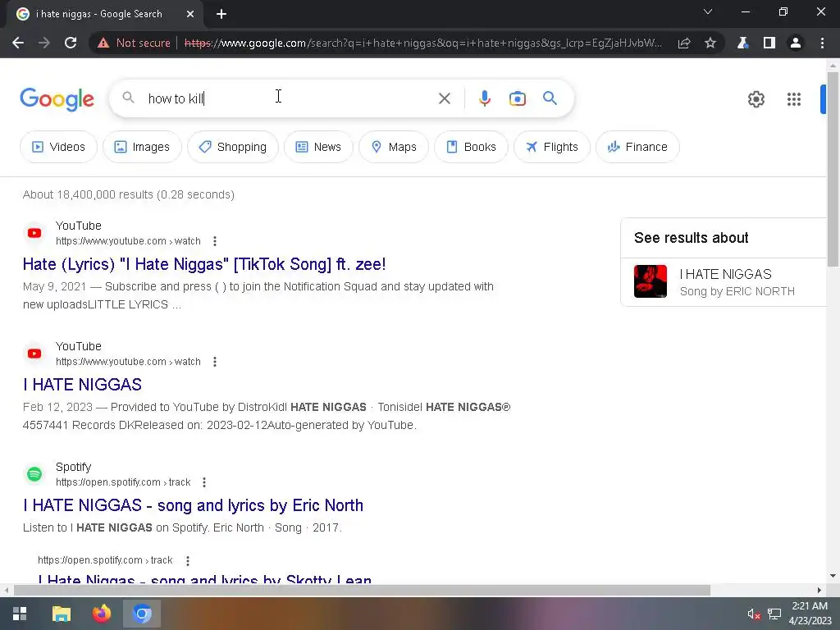Open the Windows Start menu

[x=20, y=614]
